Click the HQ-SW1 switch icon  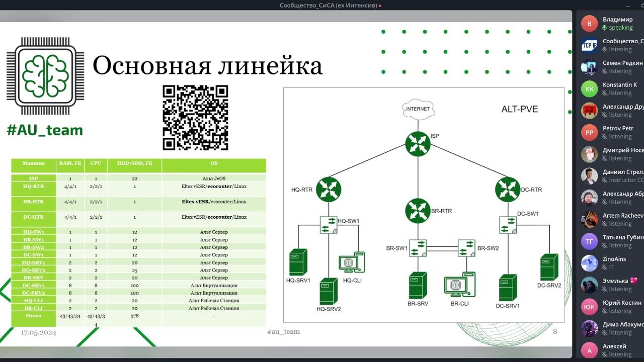(329, 224)
